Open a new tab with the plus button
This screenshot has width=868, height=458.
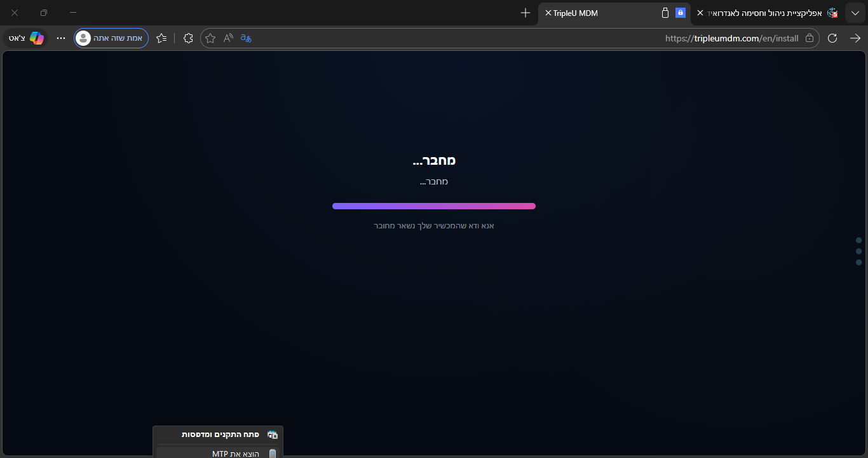pos(525,13)
